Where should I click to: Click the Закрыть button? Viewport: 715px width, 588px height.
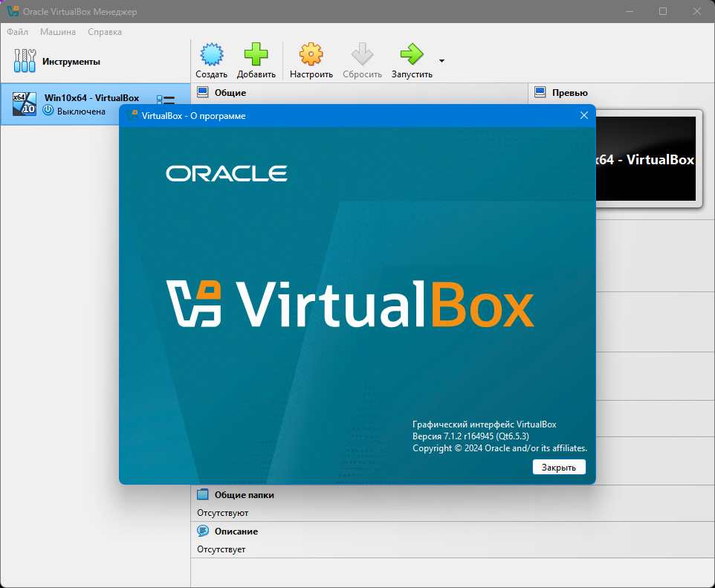pyautogui.click(x=559, y=467)
